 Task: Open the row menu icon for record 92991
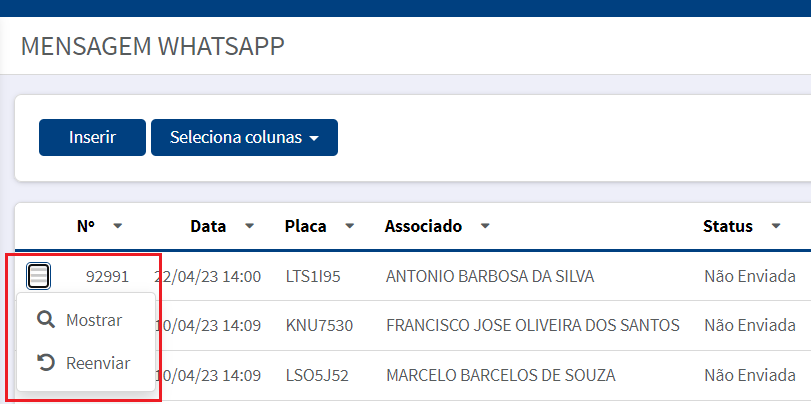[x=38, y=276]
